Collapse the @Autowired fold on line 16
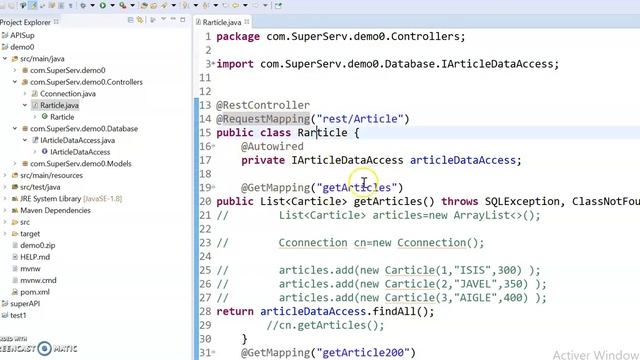 [x=213, y=146]
